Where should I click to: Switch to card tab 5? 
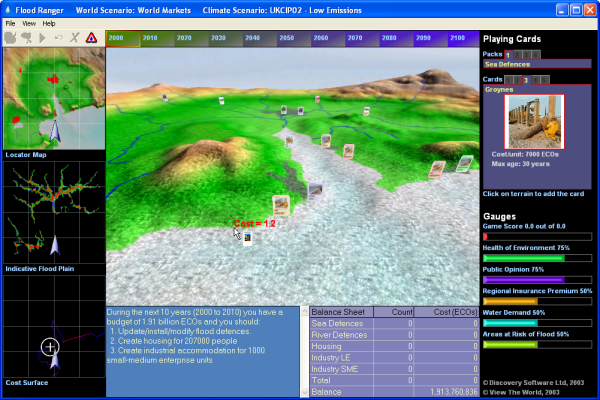point(545,80)
